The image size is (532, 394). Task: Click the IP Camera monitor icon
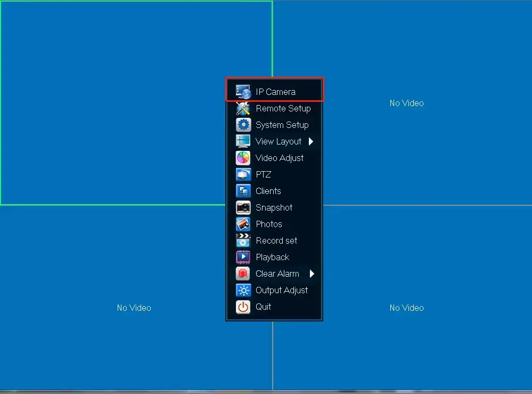243,92
